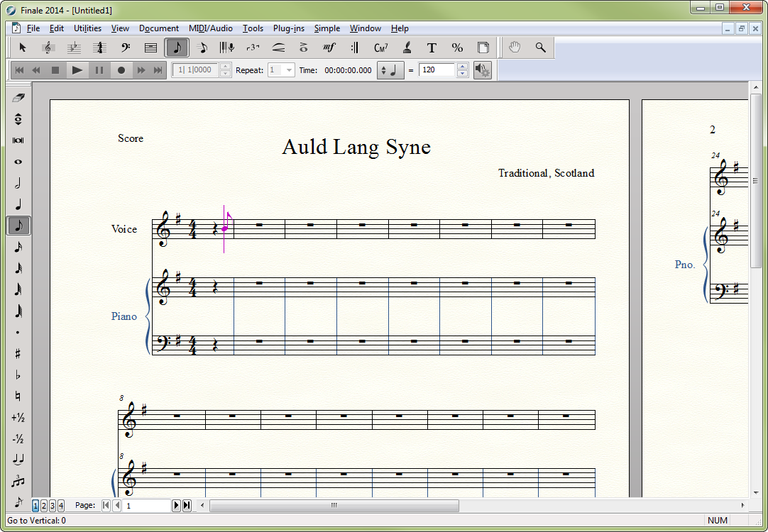
Task: Select the Smart Shape slur tool
Action: coord(278,48)
